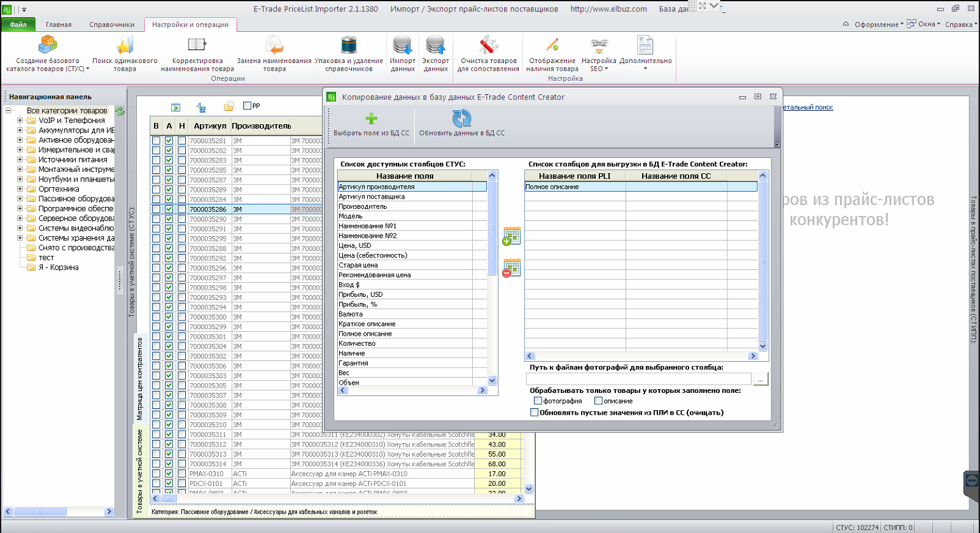Open the SEO settings menu
The height and width of the screenshot is (533, 980).
[x=599, y=53]
